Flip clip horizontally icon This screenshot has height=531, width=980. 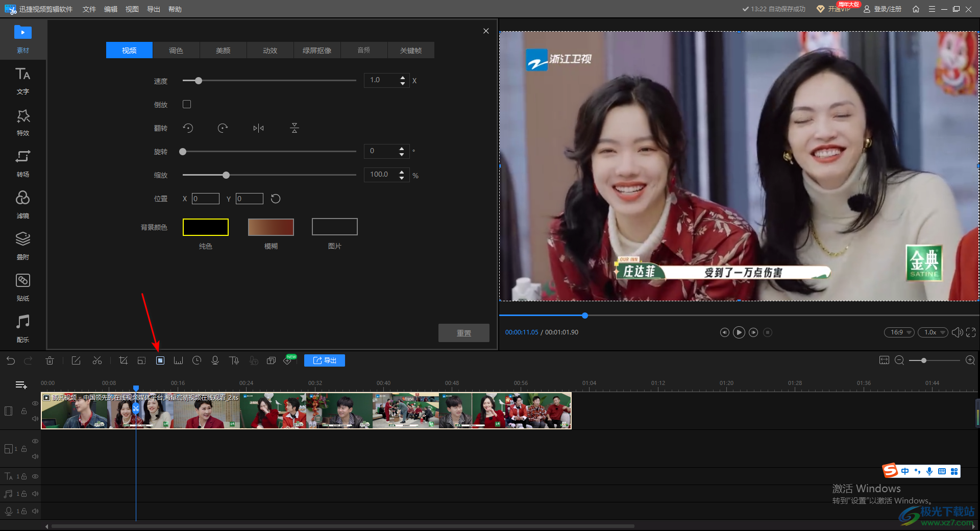(258, 128)
